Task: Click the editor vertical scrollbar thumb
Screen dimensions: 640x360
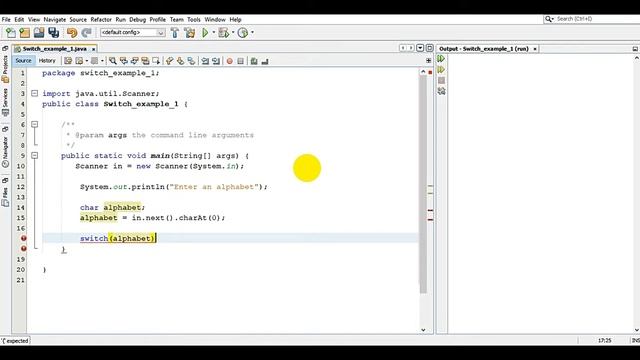Action: coord(423,184)
